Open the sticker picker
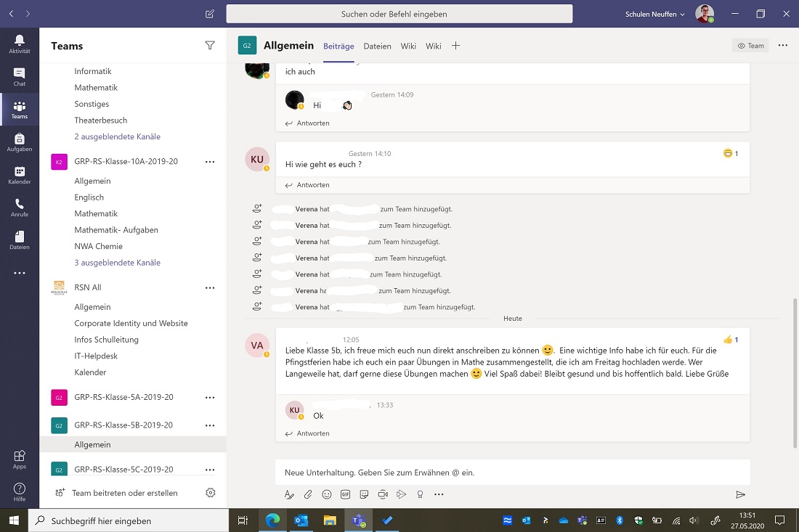 tap(363, 494)
